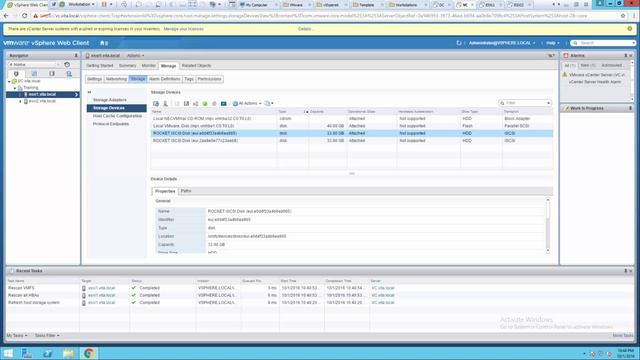
Task: Click Details link in license banner
Action: [305, 29]
